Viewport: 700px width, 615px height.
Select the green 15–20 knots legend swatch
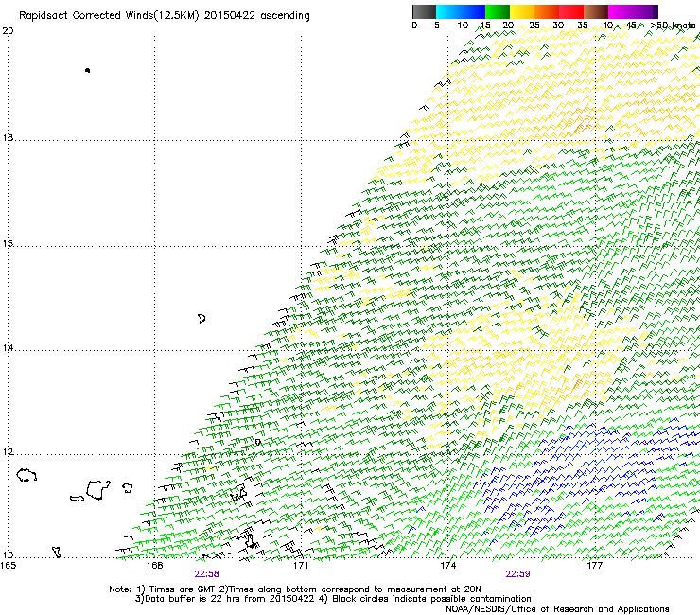[498, 11]
